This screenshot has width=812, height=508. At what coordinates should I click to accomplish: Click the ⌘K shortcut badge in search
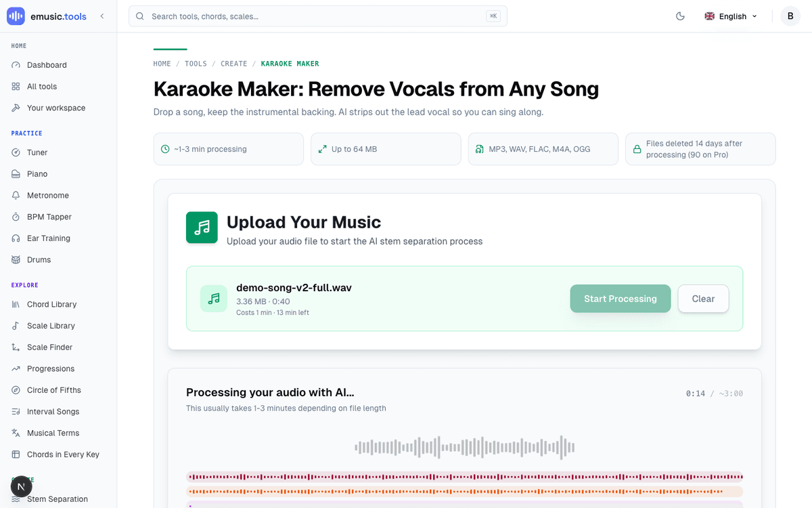(x=493, y=16)
